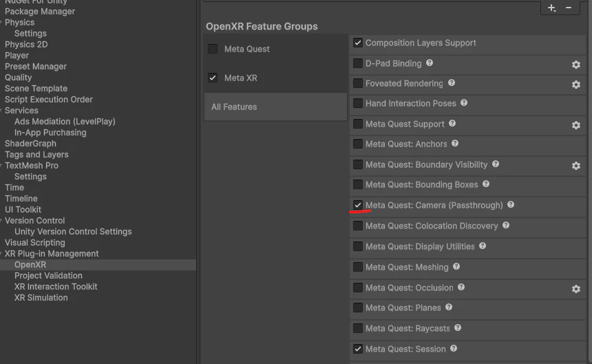Viewport: 592px width, 364px height.
Task: Enable the Meta Quest feature group checkbox
Action: 213,49
